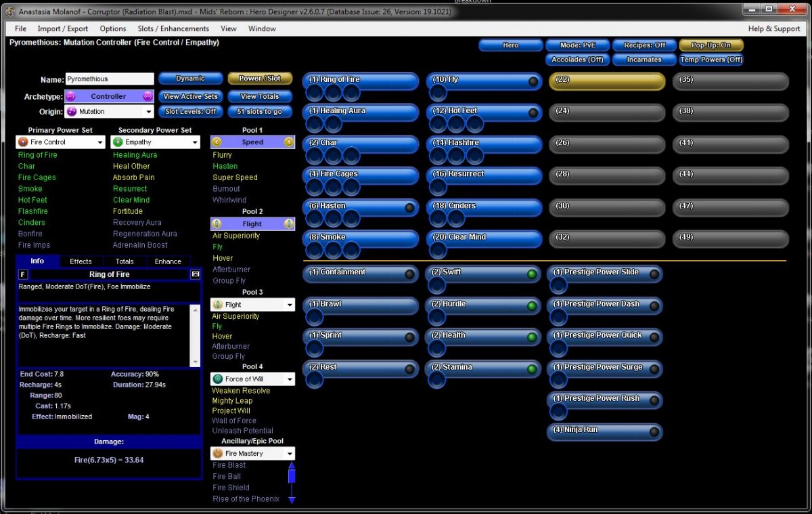Click the right archetype icon beside Controller
The width and height of the screenshot is (812, 514).
coord(148,97)
